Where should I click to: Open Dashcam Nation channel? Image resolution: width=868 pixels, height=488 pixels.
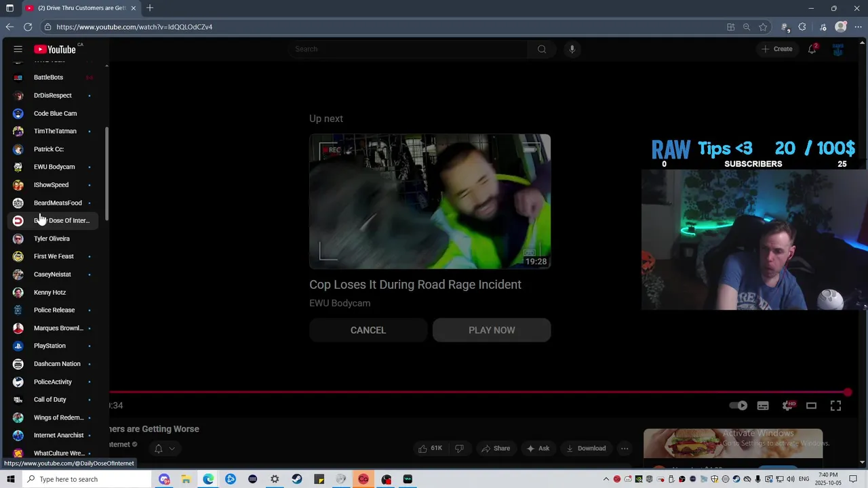(x=54, y=364)
